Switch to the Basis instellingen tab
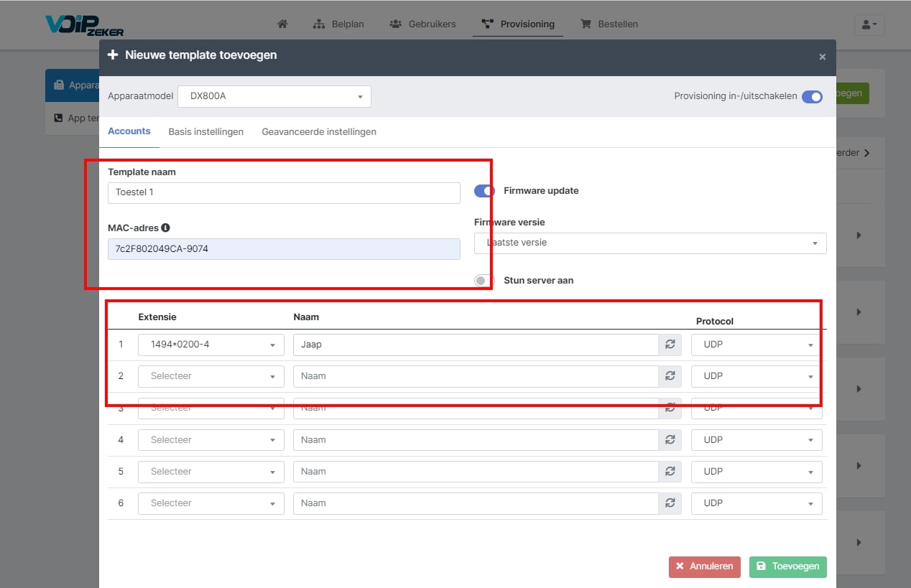 coord(206,132)
